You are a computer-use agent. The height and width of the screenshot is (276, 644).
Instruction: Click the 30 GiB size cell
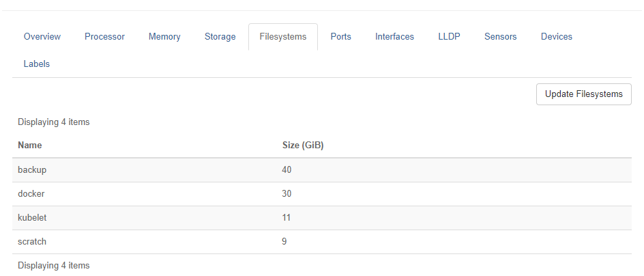[287, 194]
